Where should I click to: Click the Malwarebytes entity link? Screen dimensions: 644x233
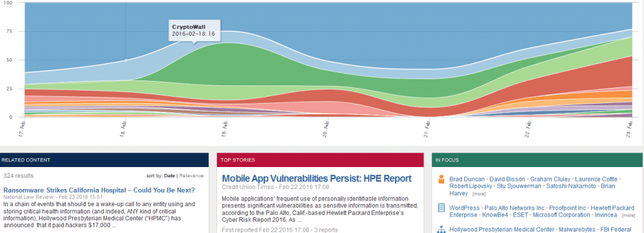[x=577, y=229]
